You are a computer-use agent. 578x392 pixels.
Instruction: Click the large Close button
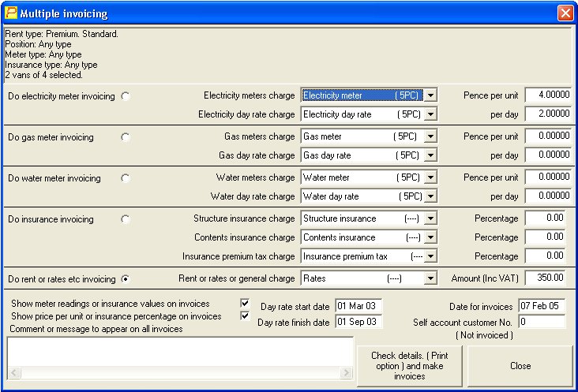click(520, 366)
